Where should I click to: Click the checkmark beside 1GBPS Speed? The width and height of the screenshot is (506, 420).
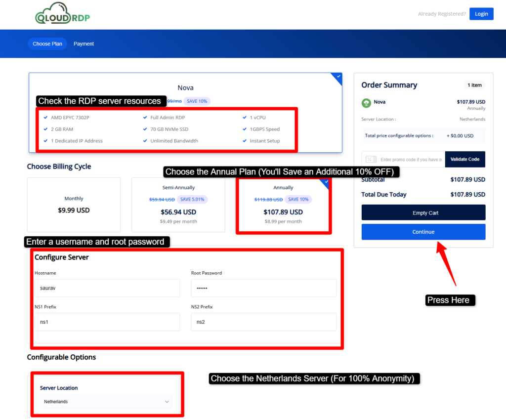(x=245, y=129)
